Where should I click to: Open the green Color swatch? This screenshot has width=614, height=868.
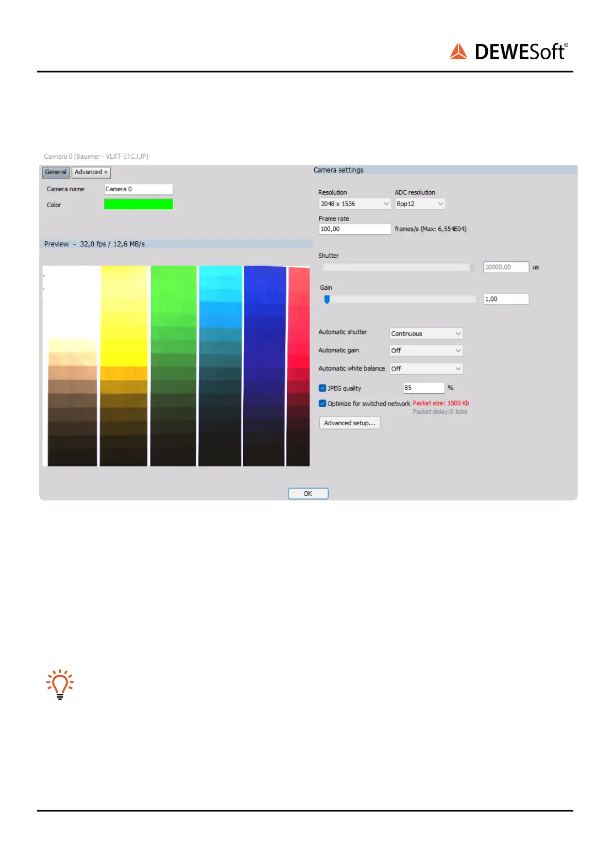(x=139, y=204)
